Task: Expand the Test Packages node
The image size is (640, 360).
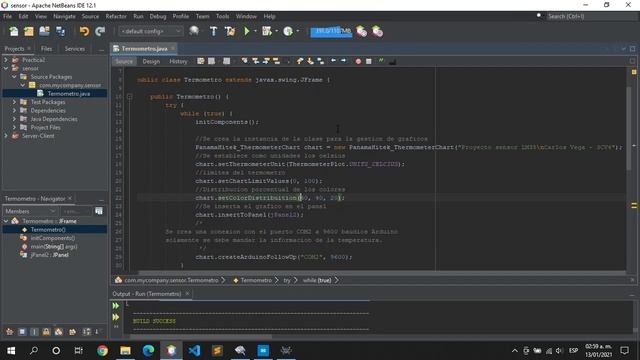Action: tap(14, 102)
